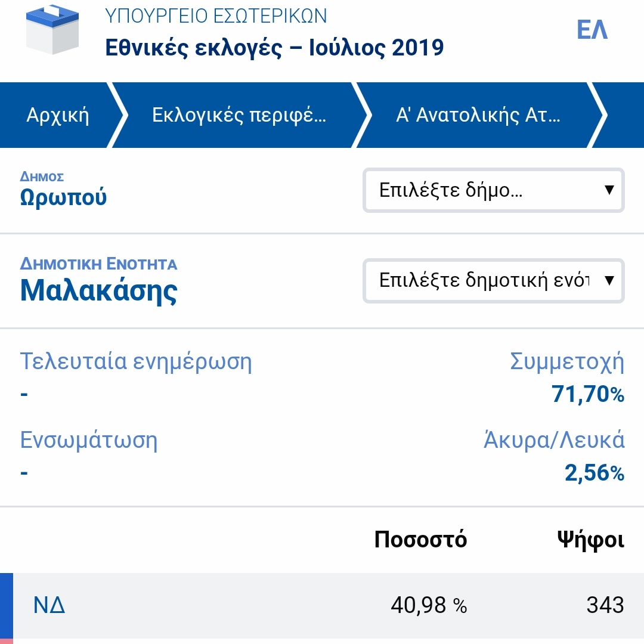Click the Ωρωπού municipality heading
The width and height of the screenshot is (644, 644).
[63, 197]
